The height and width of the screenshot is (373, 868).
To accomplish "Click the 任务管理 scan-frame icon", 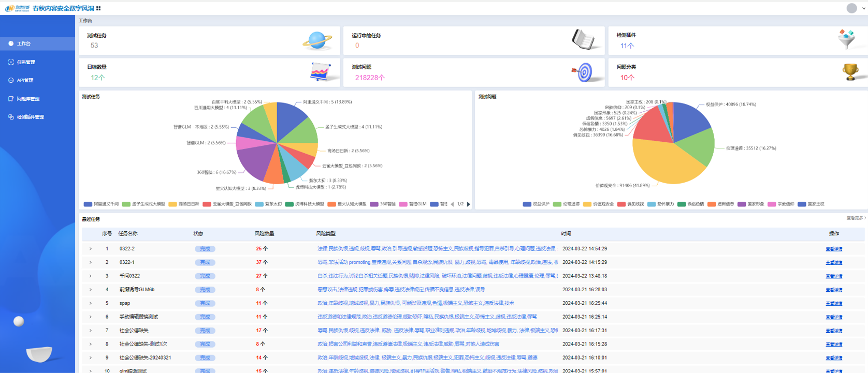I will [x=11, y=62].
